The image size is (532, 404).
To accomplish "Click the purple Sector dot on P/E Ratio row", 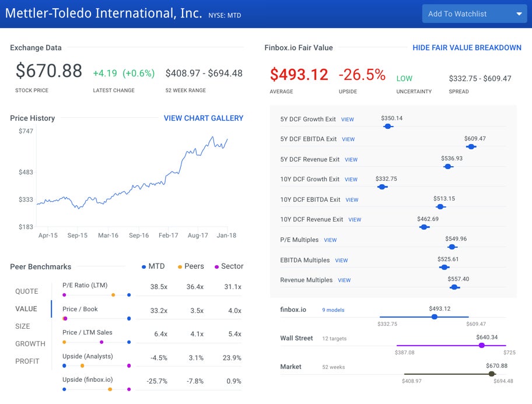I will tap(64, 295).
